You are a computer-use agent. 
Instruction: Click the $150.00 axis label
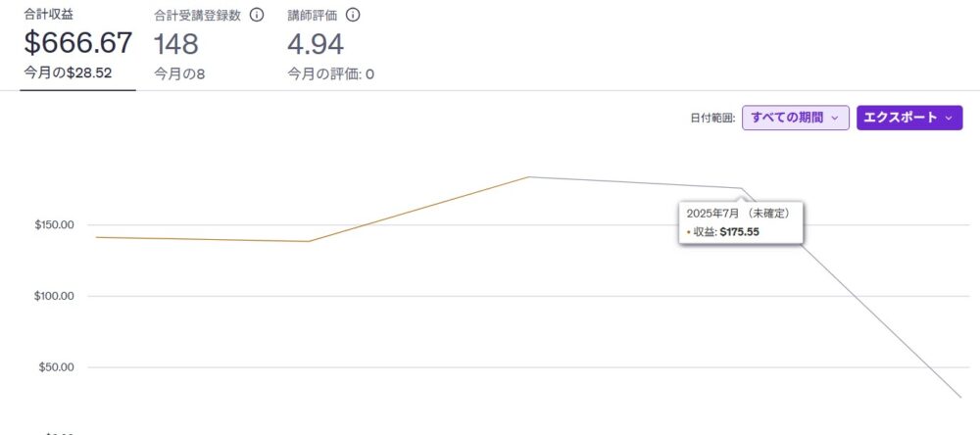pyautogui.click(x=54, y=224)
